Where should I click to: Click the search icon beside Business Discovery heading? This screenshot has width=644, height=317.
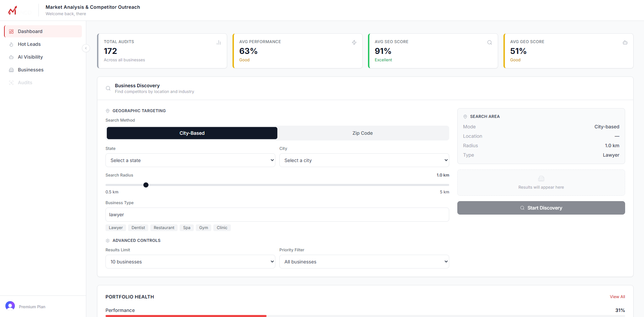[108, 88]
